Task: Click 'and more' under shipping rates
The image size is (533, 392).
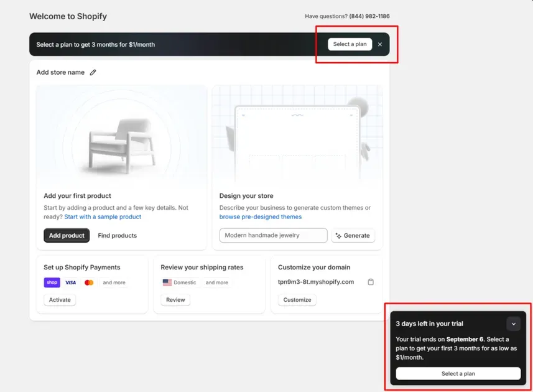Action: tap(217, 282)
